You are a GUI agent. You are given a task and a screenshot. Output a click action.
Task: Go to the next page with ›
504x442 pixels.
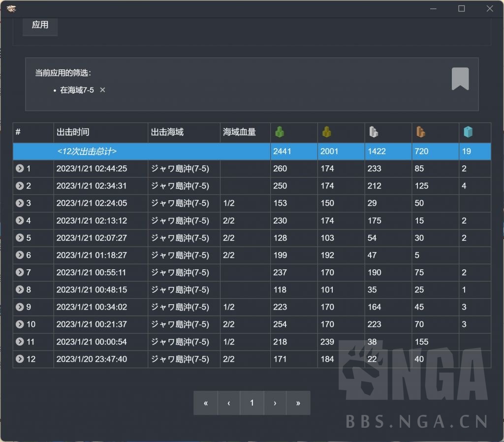pos(275,403)
